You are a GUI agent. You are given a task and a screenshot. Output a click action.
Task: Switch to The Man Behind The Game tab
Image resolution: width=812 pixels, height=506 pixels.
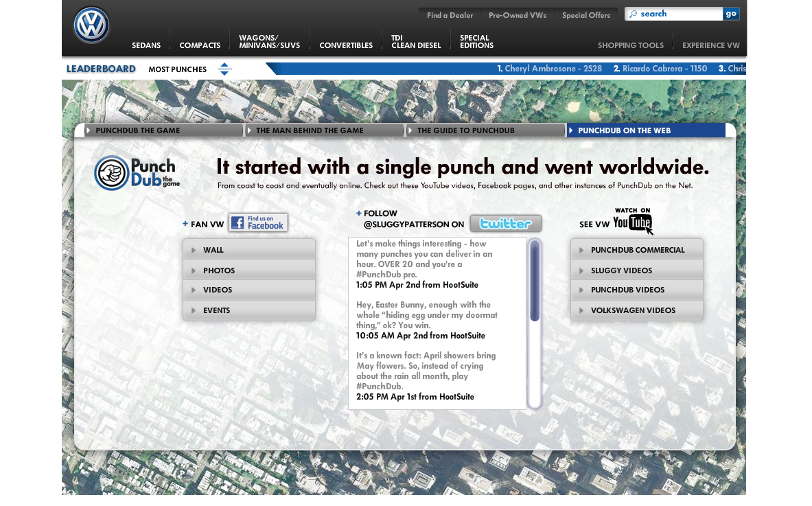324,130
